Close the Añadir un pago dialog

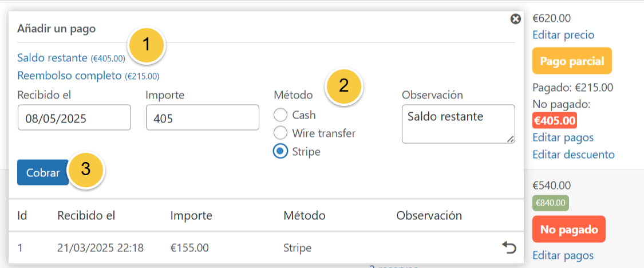[x=515, y=19]
